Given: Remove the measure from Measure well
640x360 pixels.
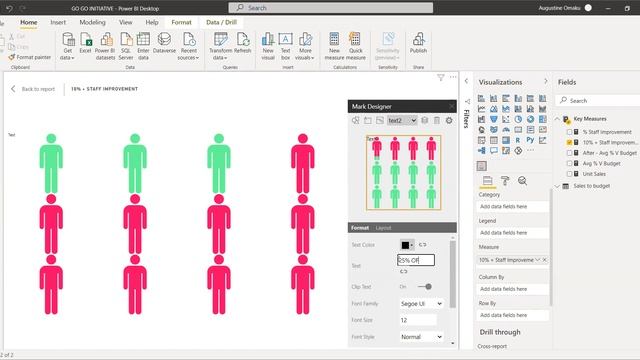Looking at the screenshot, I should (x=545, y=260).
